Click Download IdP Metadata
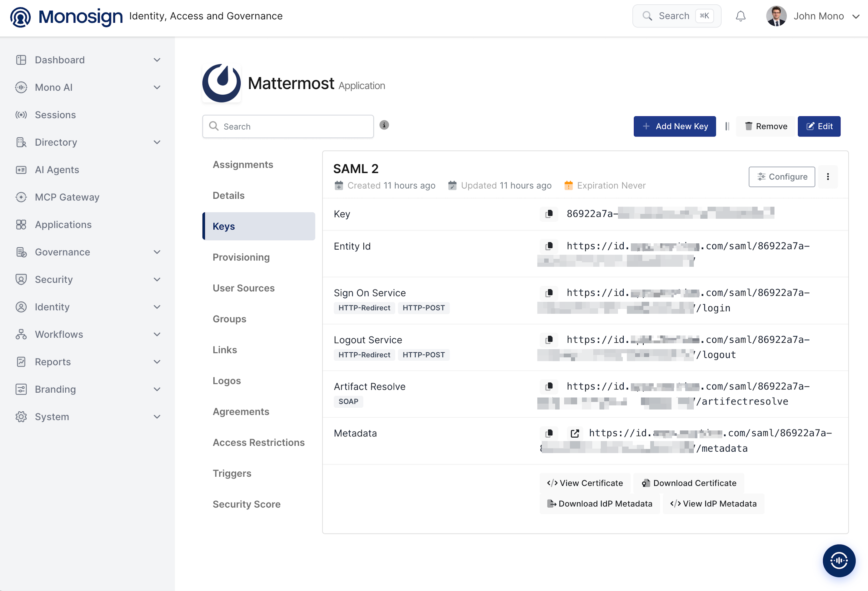Screen dimensions: 868x591 600,504
